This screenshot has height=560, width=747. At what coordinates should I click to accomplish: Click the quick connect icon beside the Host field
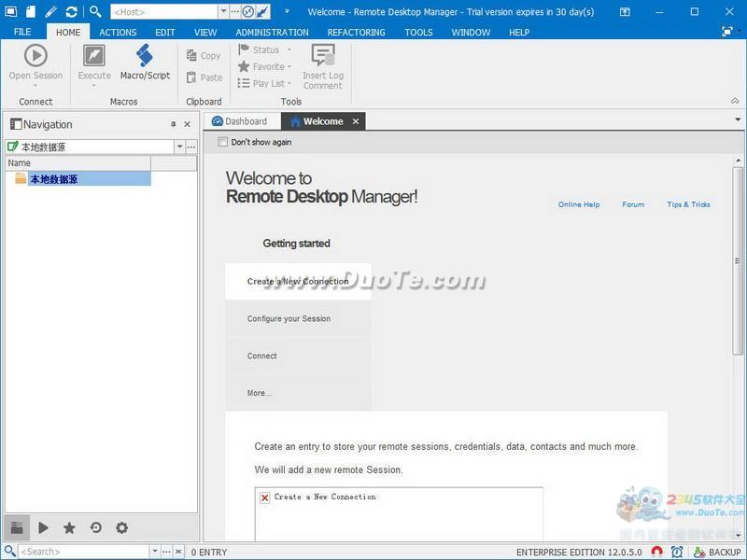247,11
